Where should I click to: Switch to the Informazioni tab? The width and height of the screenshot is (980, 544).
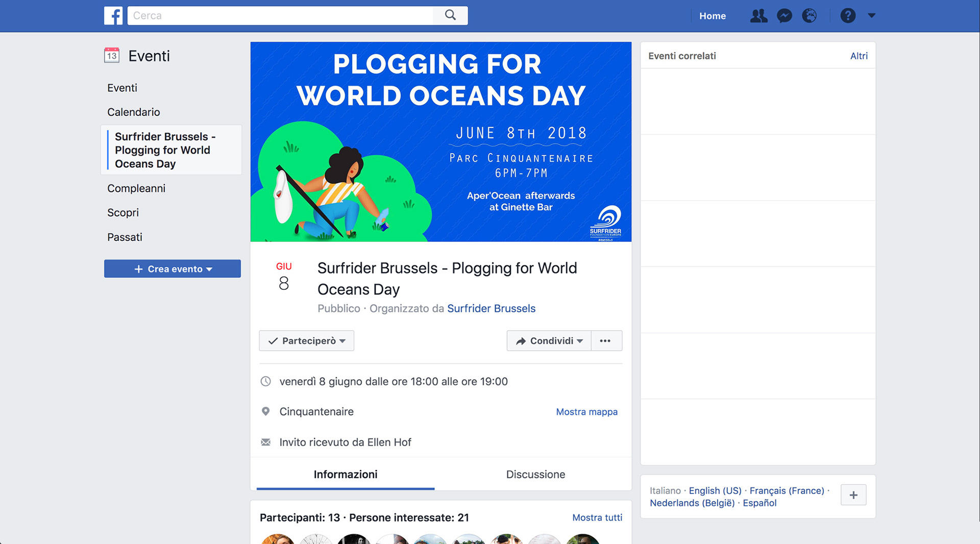click(x=346, y=474)
